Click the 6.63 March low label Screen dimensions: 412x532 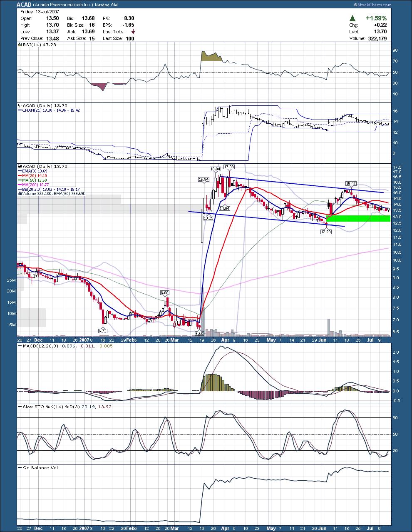(x=199, y=333)
